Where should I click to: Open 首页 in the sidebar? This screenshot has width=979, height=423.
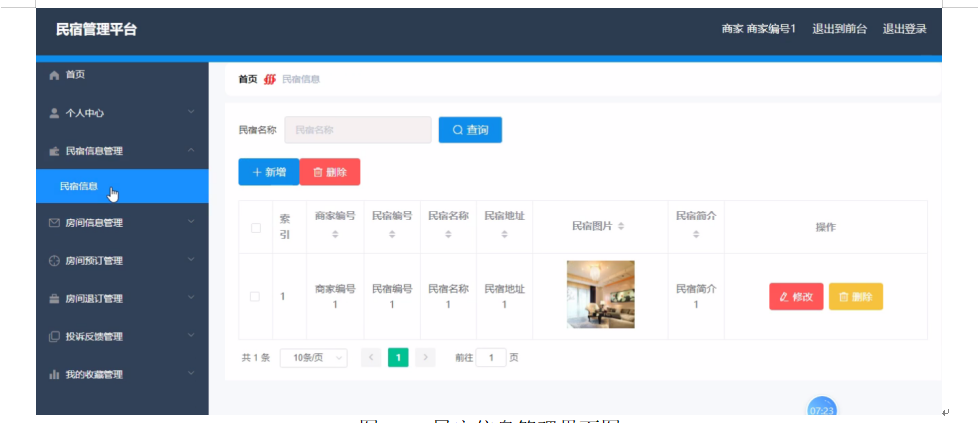[122, 75]
